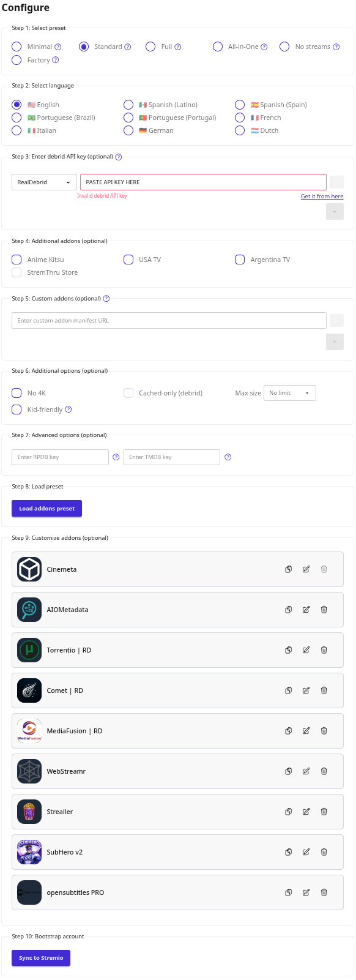This screenshot has width=356, height=980.
Task: Enable Kid-friendly filtering
Action: 16,409
